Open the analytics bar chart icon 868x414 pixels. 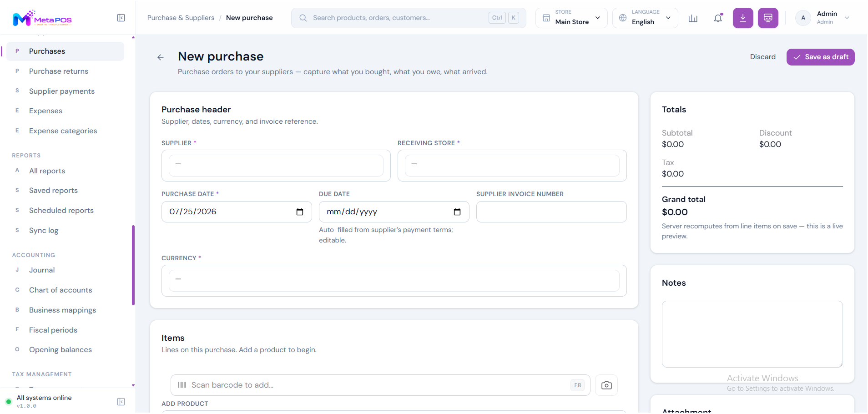693,18
